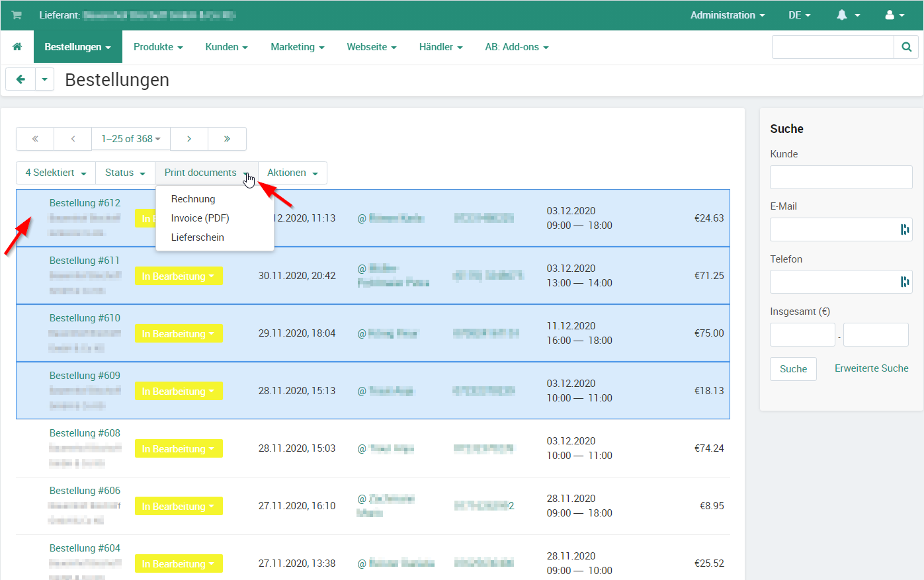Jump to first page of orders

click(35, 139)
